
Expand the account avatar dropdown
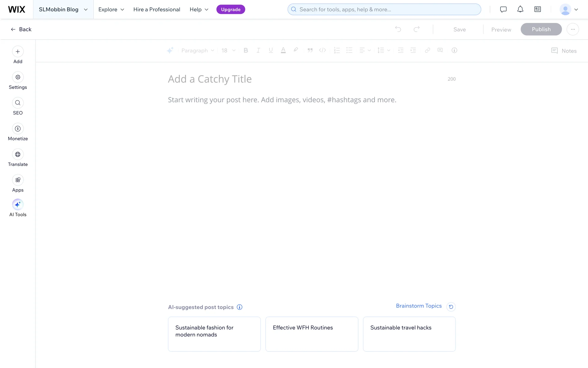coord(569,10)
